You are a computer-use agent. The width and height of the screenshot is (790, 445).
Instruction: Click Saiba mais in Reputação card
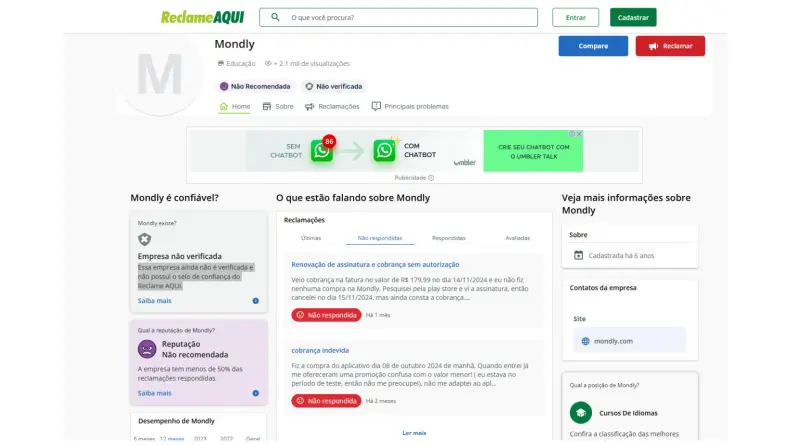click(x=154, y=393)
